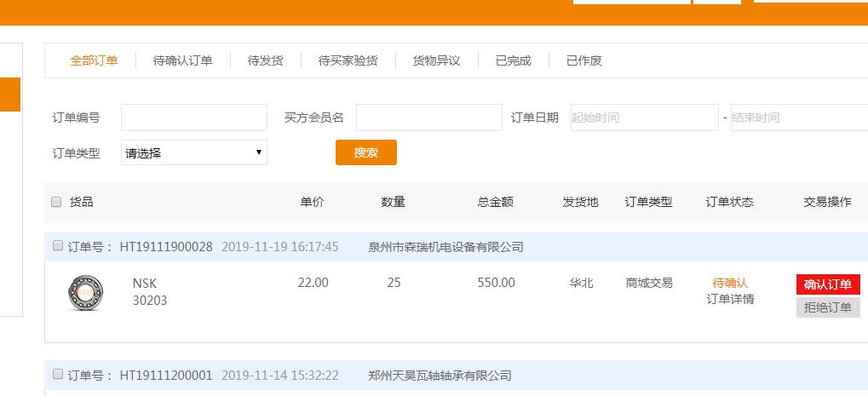The height and width of the screenshot is (396, 868).
Task: Open the 已作废 orders tab
Action: point(584,60)
